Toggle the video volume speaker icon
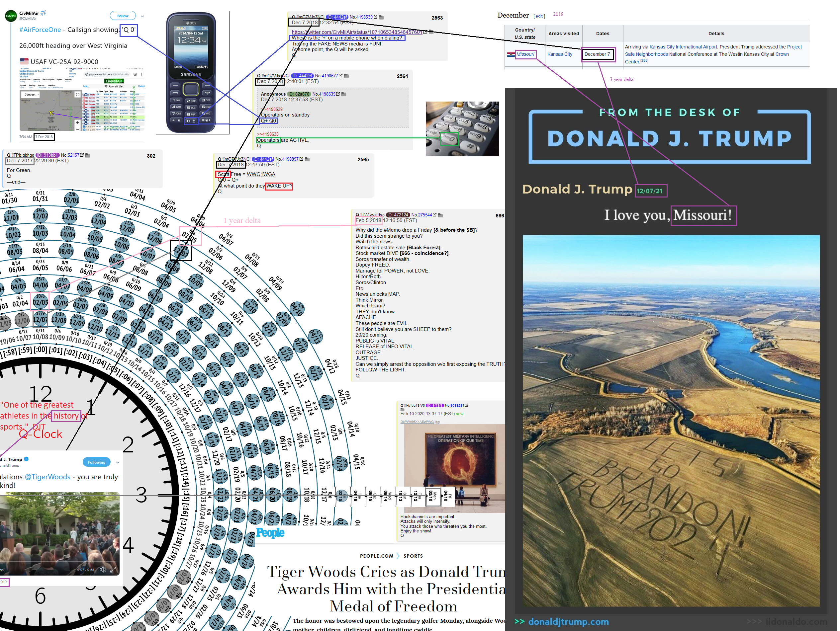Image resolution: width=840 pixels, height=631 pixels. pos(103,570)
